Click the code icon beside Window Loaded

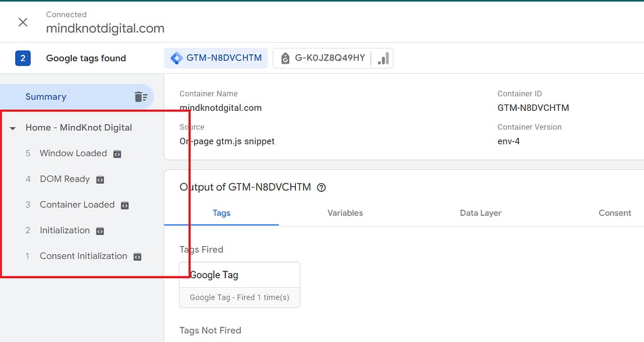117,154
